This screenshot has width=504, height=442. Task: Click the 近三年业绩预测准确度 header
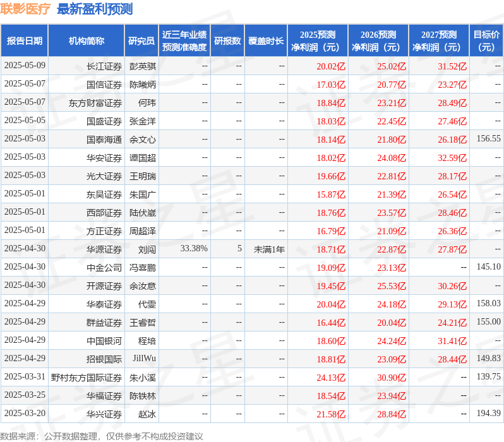[184, 41]
